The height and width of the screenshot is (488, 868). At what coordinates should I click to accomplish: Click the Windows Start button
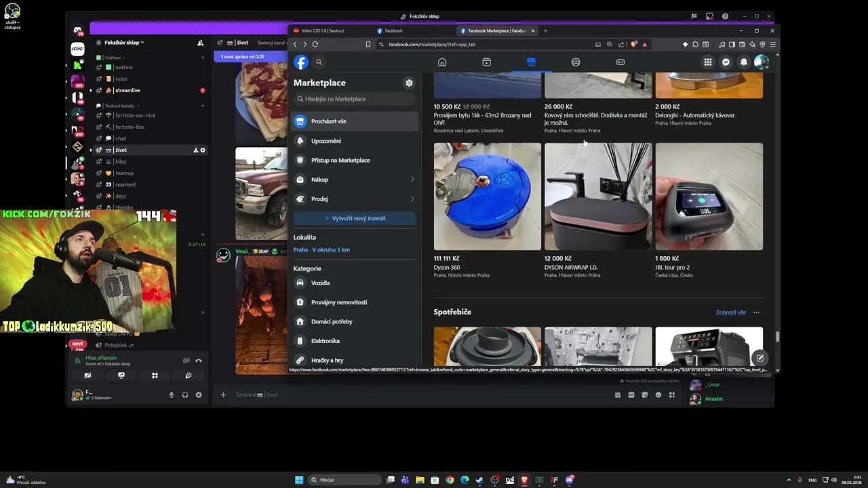pos(299,480)
